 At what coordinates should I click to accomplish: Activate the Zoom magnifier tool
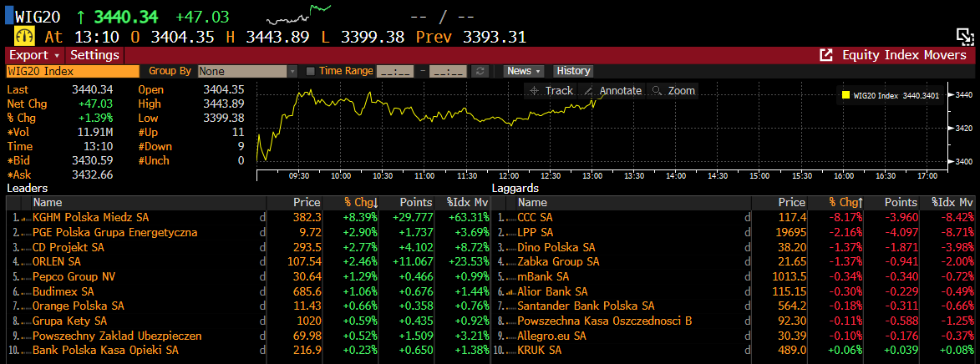tap(673, 90)
